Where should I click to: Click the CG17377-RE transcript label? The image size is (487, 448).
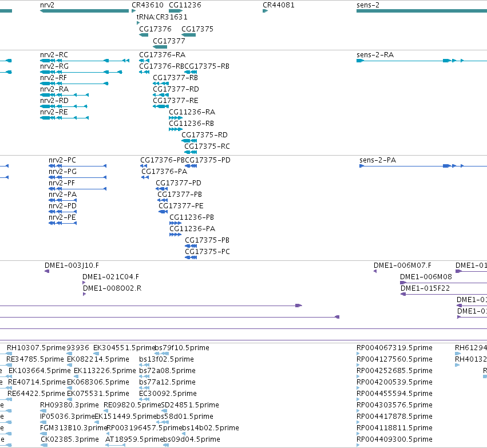tap(176, 101)
